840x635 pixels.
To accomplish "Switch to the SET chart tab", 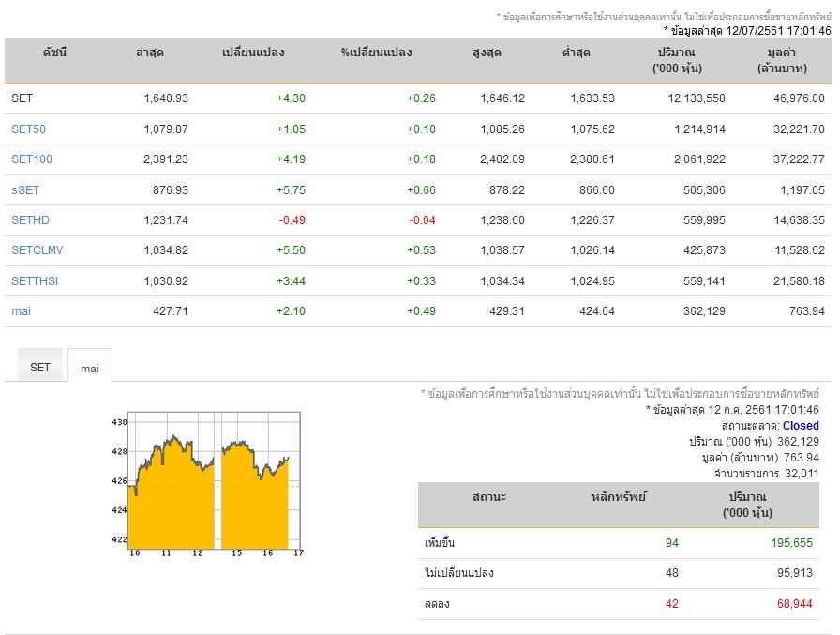I will [x=40, y=367].
